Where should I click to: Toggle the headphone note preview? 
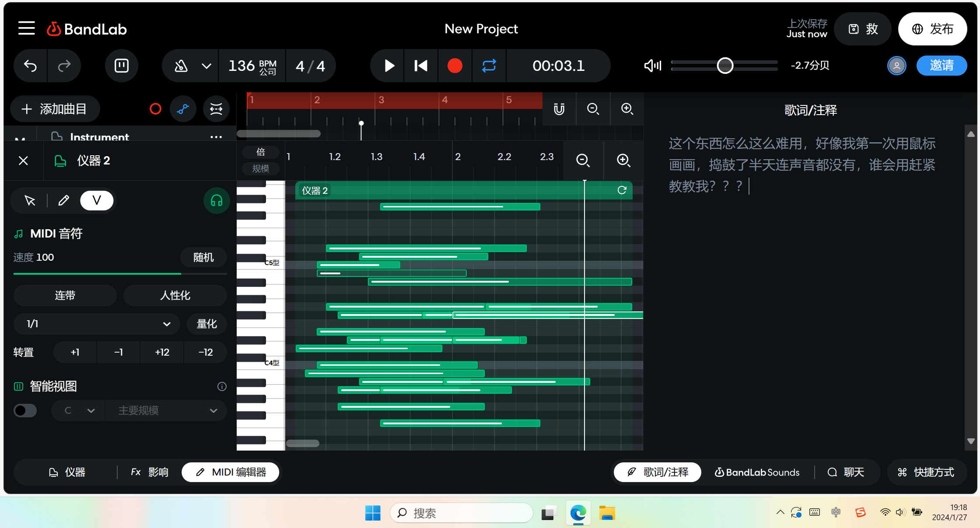coord(217,201)
